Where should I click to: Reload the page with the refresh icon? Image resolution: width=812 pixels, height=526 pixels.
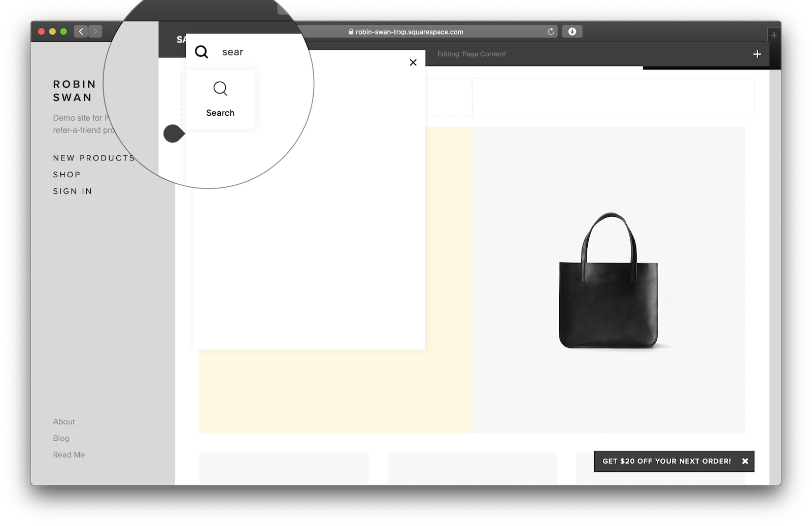coord(551,31)
